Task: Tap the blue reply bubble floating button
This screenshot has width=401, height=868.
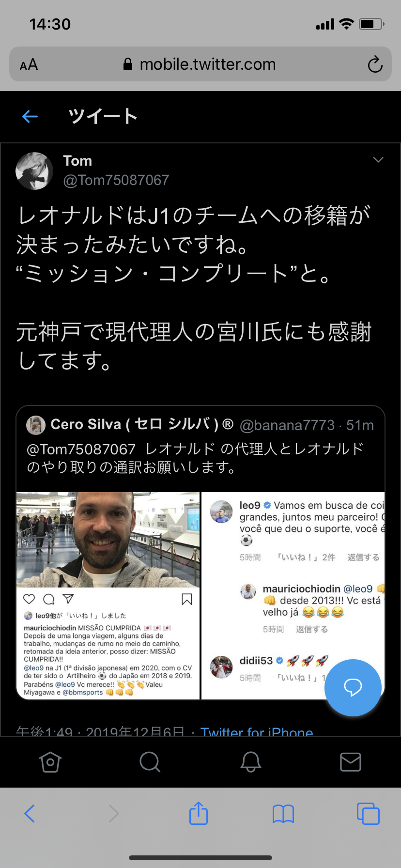Action: (x=353, y=687)
